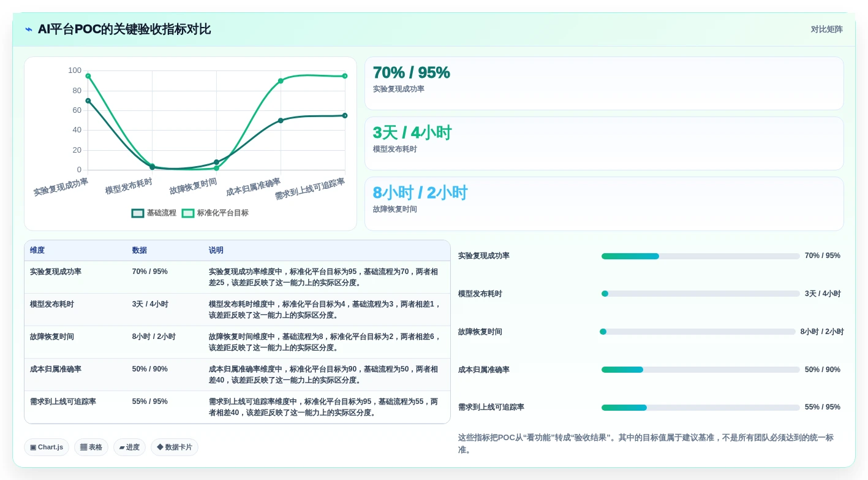
Task: Click the 基础流程 legend color box
Action: tap(138, 213)
